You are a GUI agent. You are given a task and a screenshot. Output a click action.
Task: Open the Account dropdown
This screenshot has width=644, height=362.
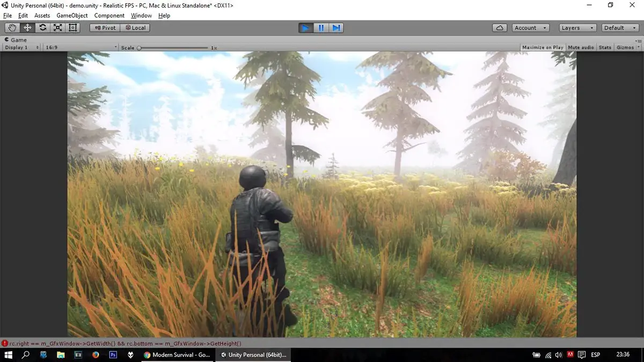(x=530, y=28)
